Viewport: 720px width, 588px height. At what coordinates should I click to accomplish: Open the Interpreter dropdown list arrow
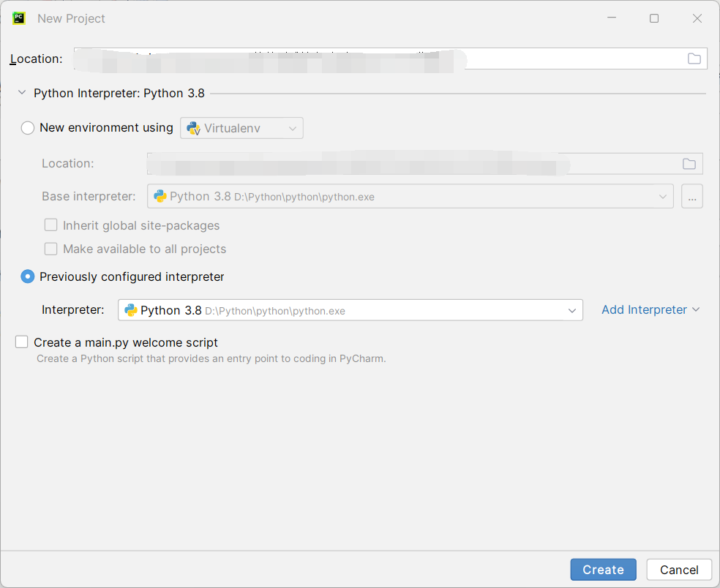coord(571,310)
